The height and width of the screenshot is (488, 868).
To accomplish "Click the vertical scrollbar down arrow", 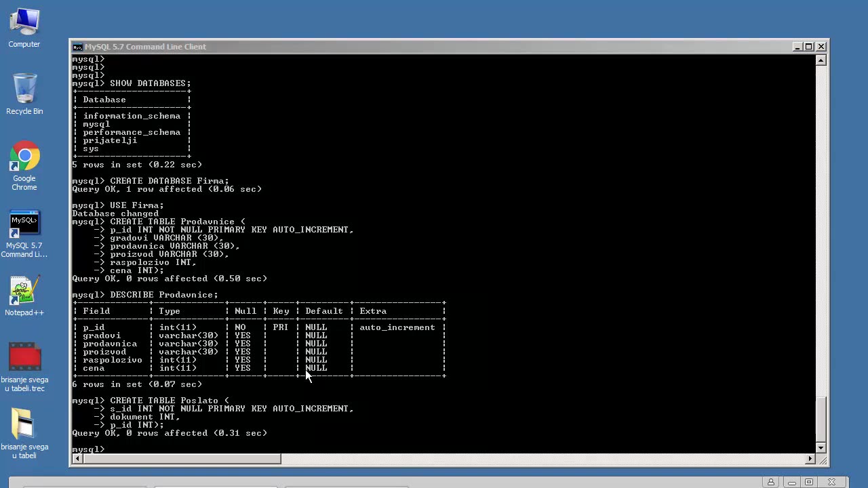I will [x=821, y=448].
